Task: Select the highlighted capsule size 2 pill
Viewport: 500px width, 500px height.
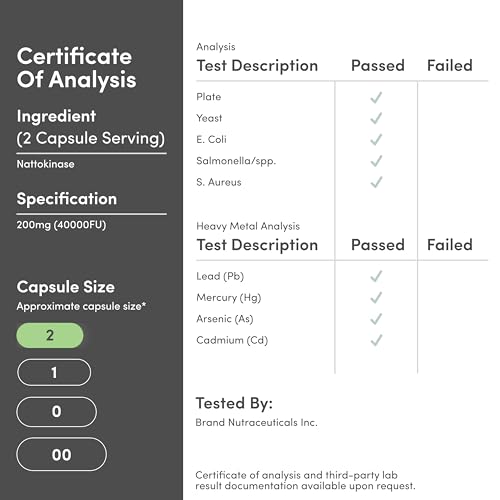Action: click(50, 335)
